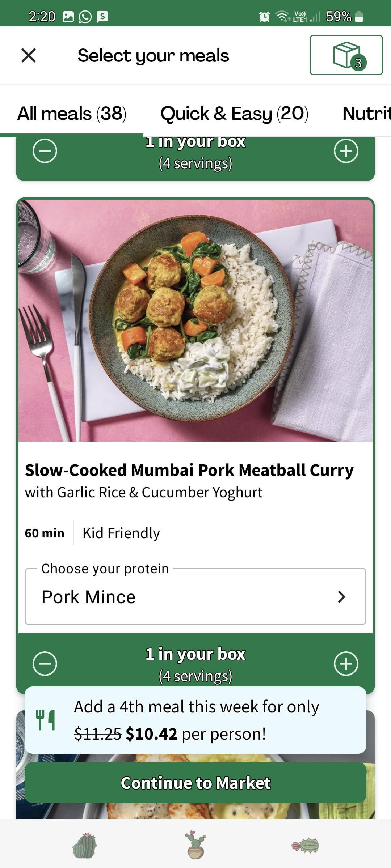
Task: Tap the round barrel cactus icon
Action: coord(85,846)
